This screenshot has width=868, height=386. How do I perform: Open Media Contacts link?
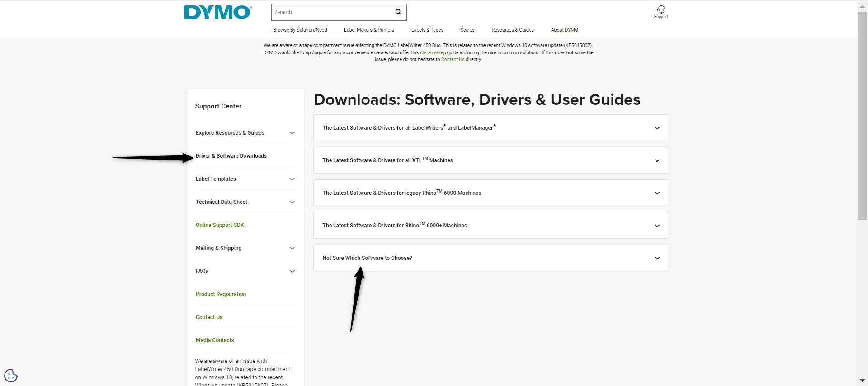[215, 340]
